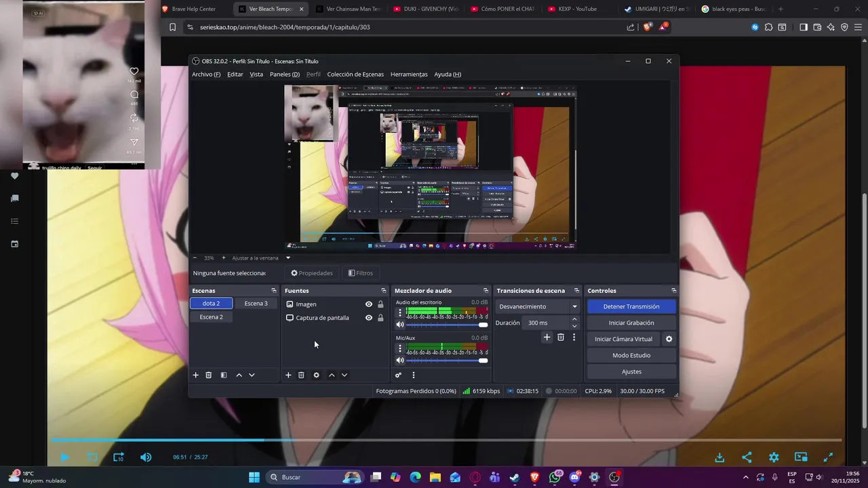Open Windows Start menu
The image size is (868, 488).
[254, 477]
